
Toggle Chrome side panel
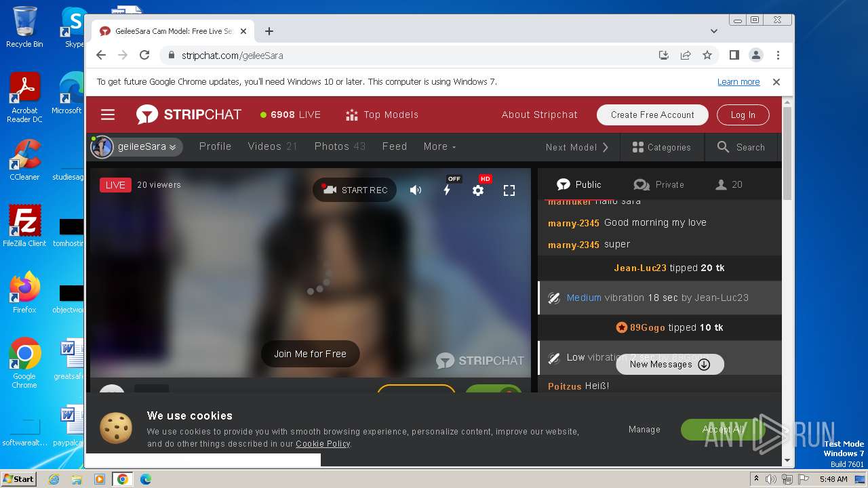click(734, 55)
